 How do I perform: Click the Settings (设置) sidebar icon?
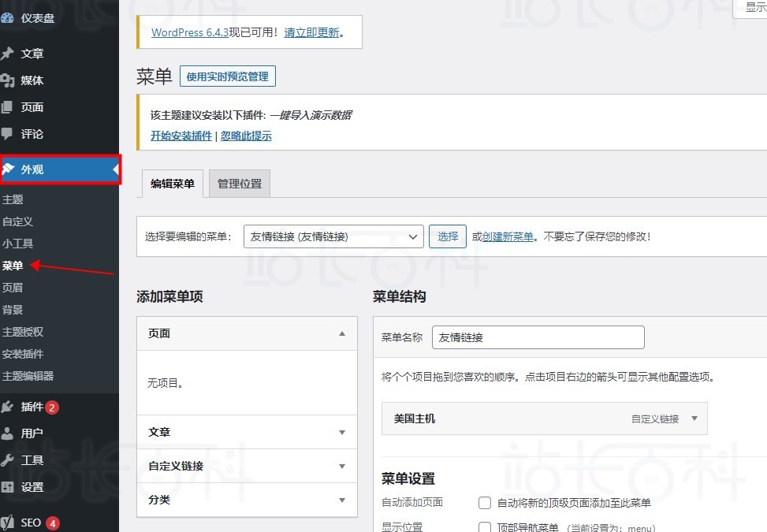(7, 487)
